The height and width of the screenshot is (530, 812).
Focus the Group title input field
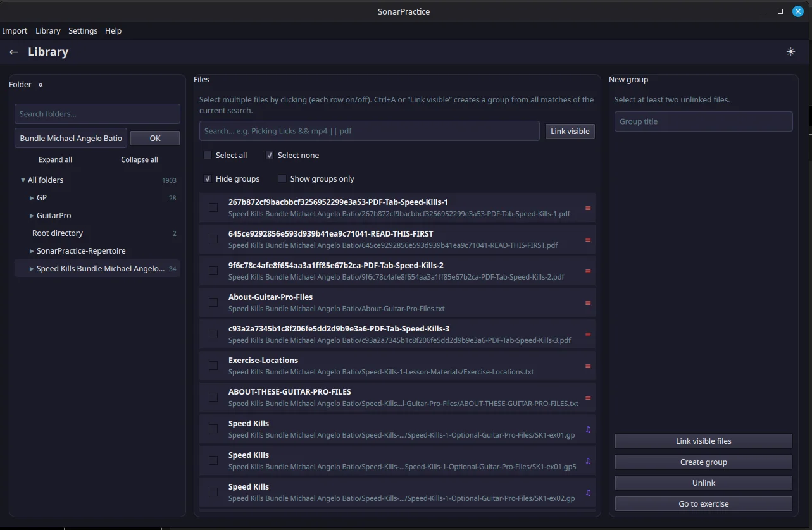pyautogui.click(x=704, y=121)
